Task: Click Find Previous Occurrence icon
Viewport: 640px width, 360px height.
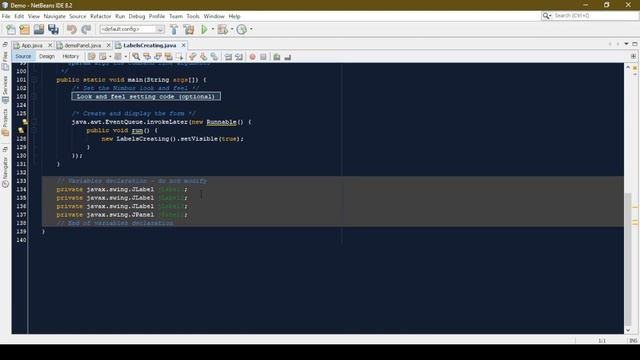Action: pyautogui.click(x=147, y=57)
